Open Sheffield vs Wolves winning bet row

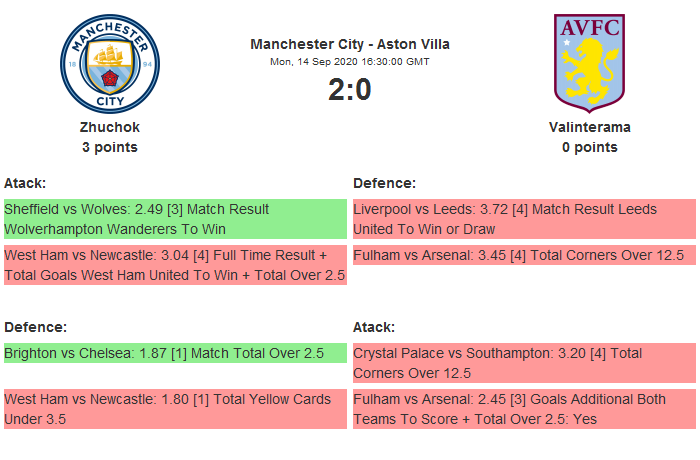[x=175, y=219]
